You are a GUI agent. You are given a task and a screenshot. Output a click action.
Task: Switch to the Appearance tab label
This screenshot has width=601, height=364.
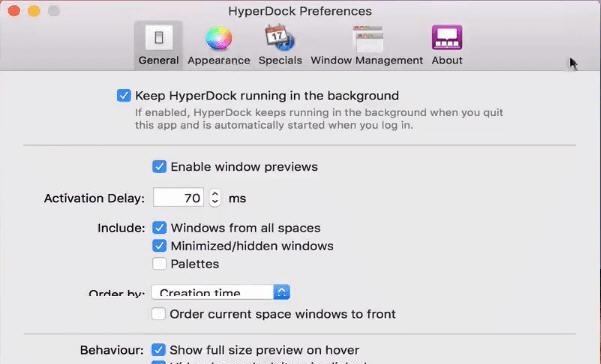(219, 61)
